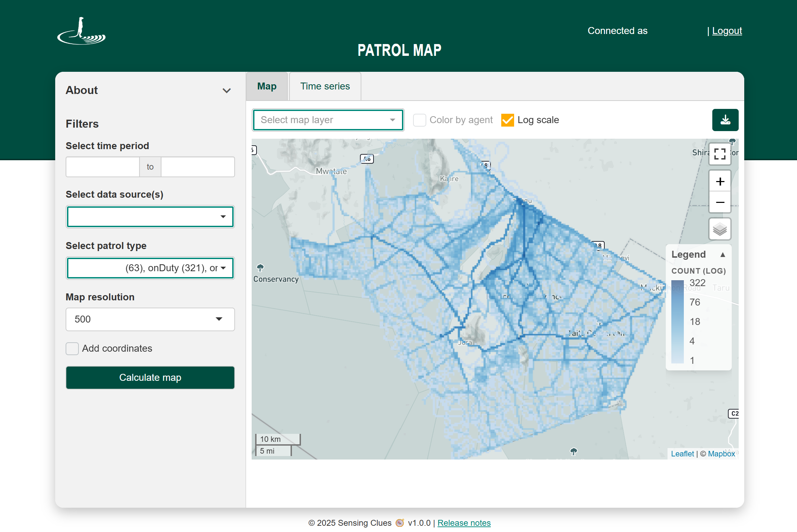Click the meerkat Sensing Clues logo

click(81, 31)
